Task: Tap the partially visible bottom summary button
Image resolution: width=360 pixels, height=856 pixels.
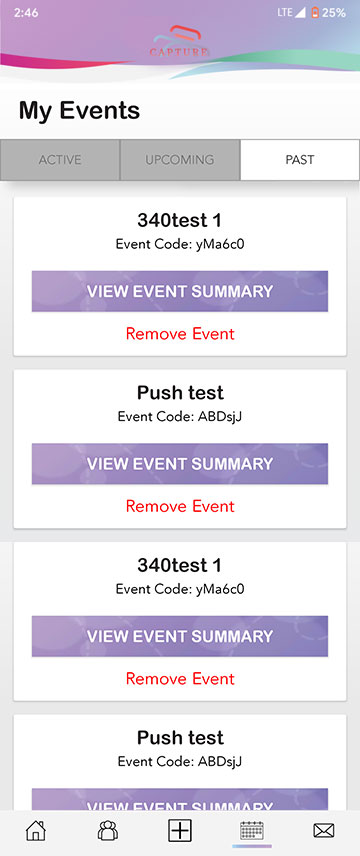Action: click(x=180, y=799)
